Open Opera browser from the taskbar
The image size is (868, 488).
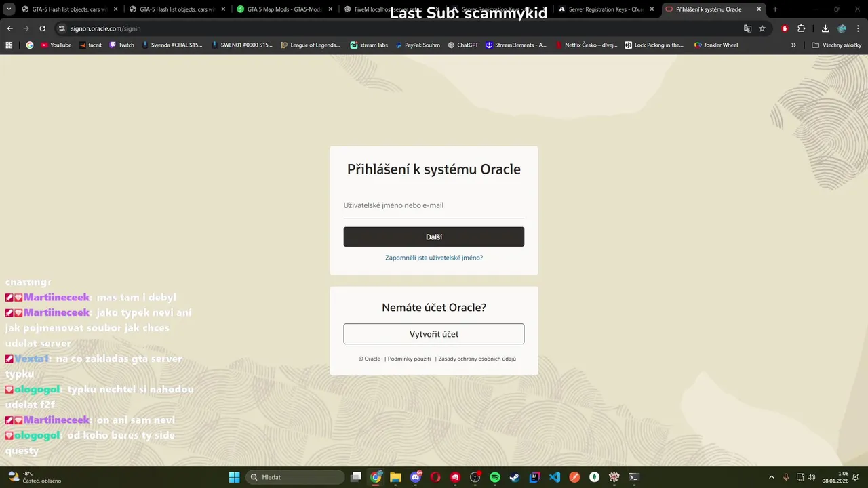[x=435, y=477]
